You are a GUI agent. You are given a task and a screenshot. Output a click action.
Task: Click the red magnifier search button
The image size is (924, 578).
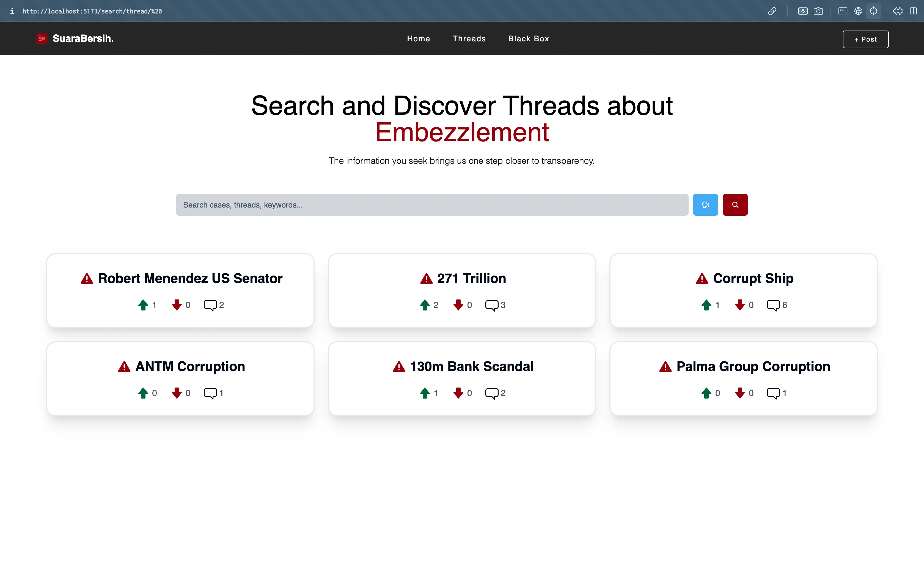click(x=735, y=205)
